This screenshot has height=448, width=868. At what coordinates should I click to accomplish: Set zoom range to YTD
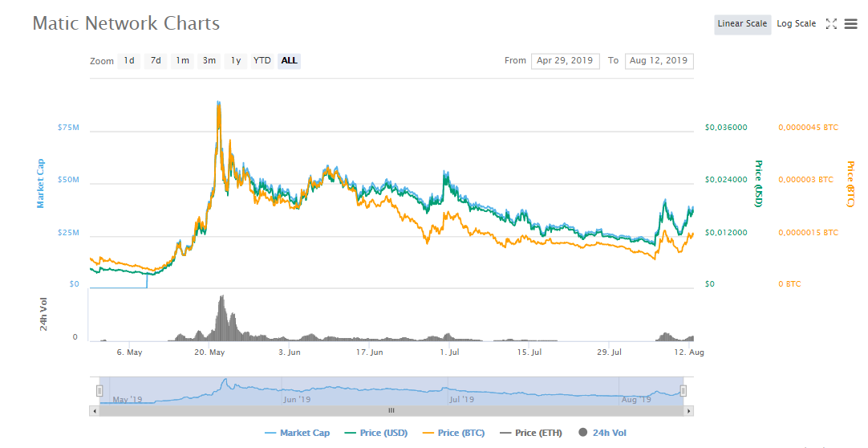point(262,61)
